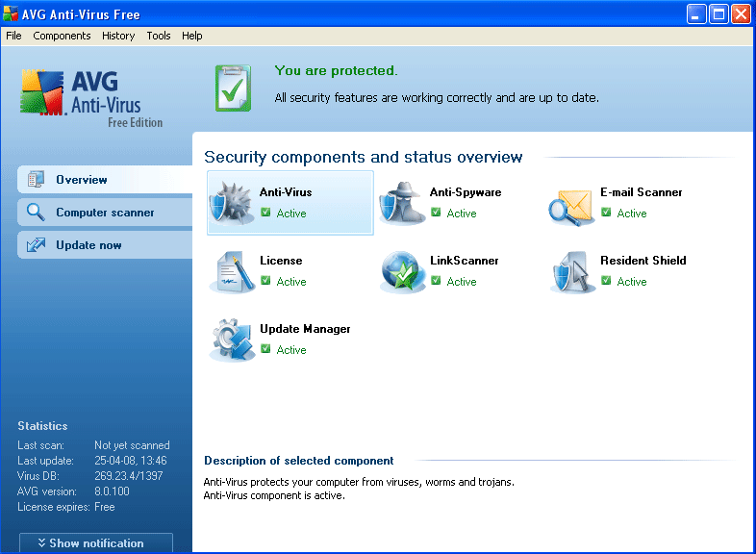Open the File menu

click(x=13, y=36)
